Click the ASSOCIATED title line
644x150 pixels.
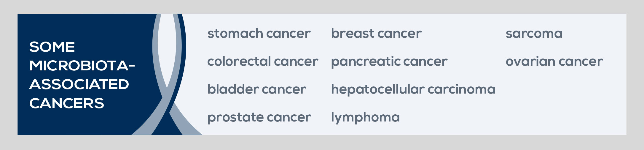(79, 84)
